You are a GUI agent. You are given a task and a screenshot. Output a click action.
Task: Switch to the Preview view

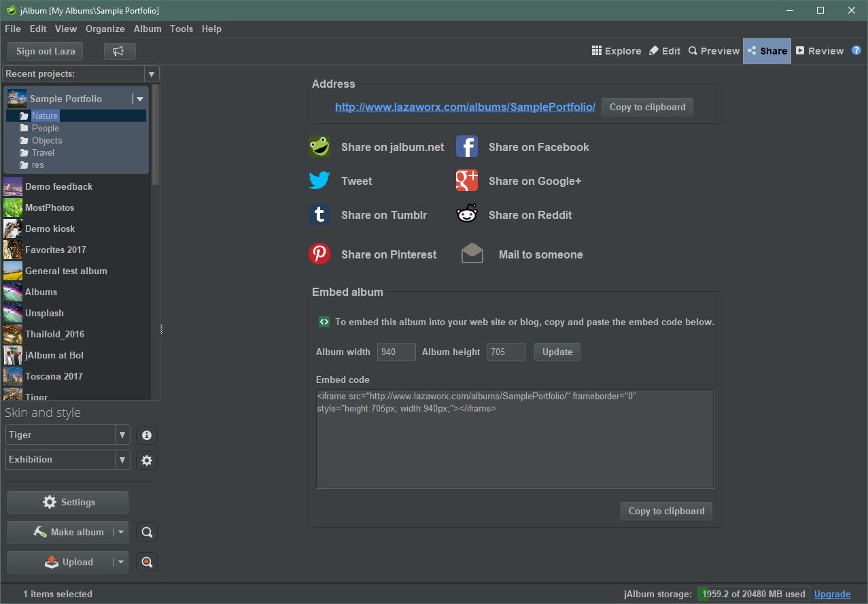point(714,51)
